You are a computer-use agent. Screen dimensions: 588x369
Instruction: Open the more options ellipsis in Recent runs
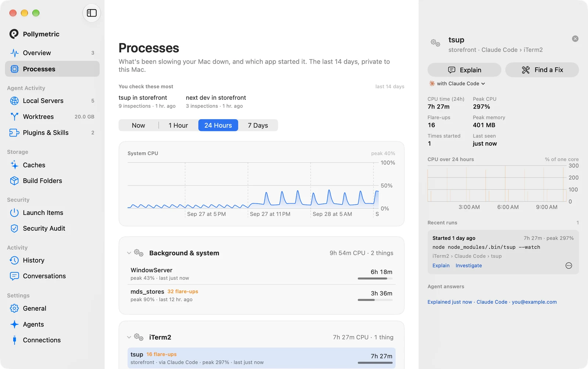[x=569, y=266]
